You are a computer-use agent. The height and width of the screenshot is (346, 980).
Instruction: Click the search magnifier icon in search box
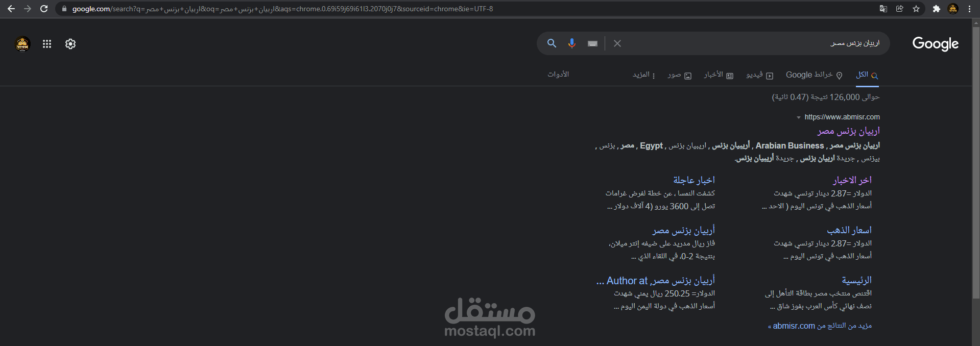[x=552, y=43]
